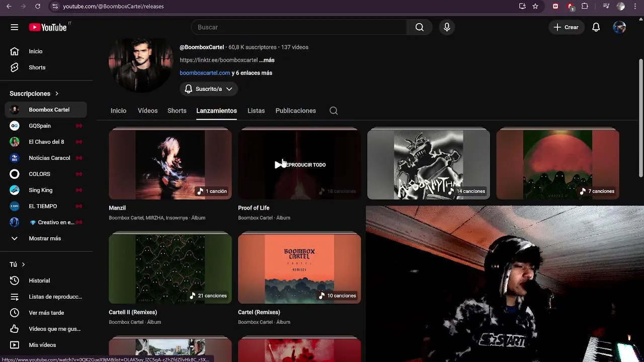Switch to the channel Inicio tab

[118, 111]
